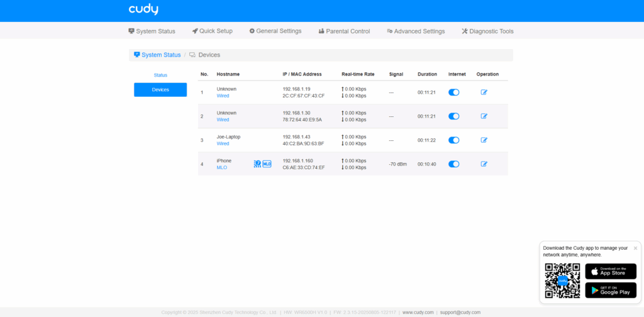Toggle Internet access for 192.168.1.19

454,92
